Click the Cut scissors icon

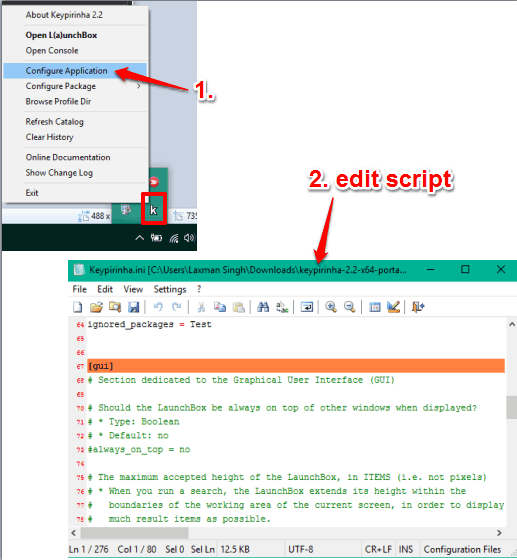(x=201, y=307)
